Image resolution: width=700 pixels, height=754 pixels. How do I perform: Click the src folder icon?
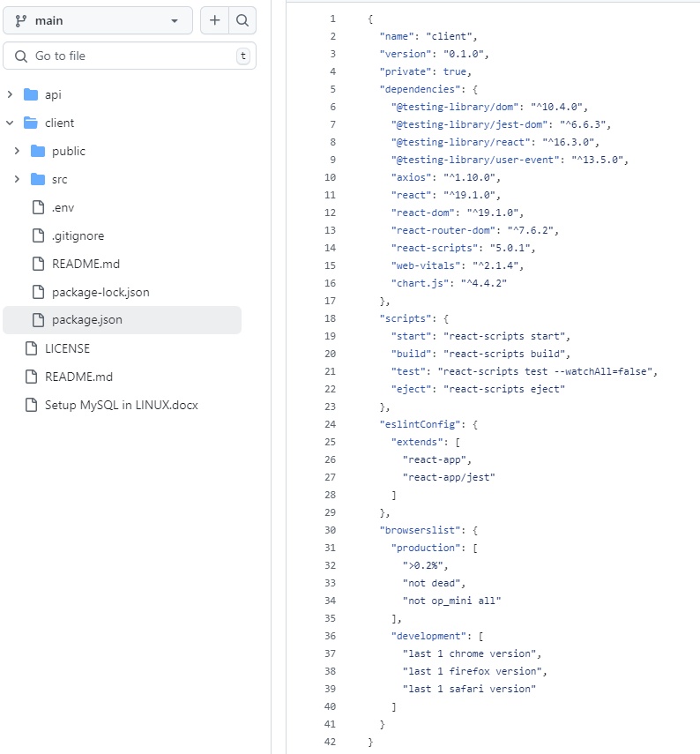click(x=38, y=179)
